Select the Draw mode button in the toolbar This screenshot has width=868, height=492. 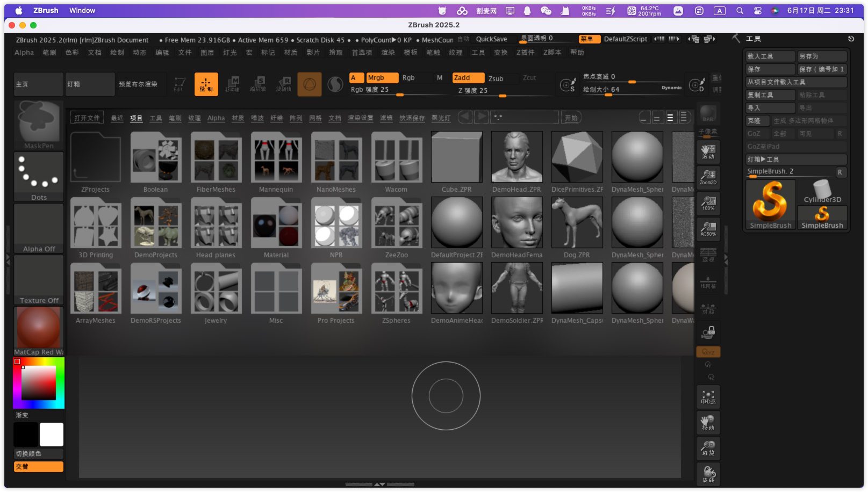206,84
